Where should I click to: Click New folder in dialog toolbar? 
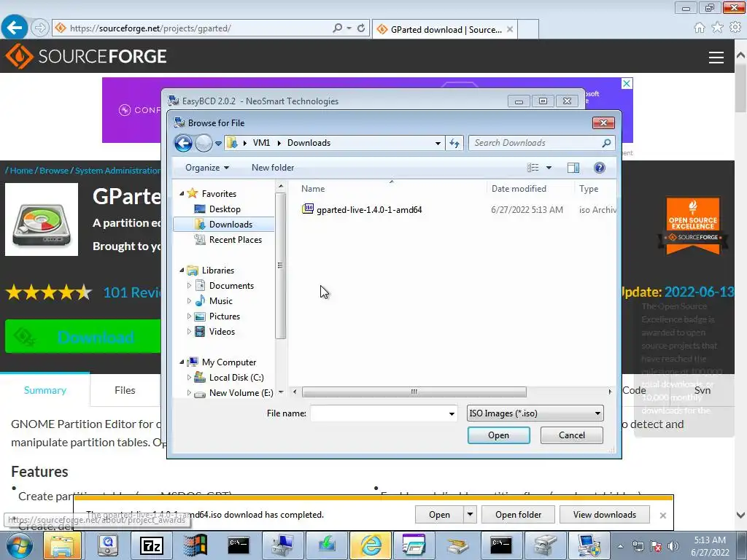[x=273, y=168]
